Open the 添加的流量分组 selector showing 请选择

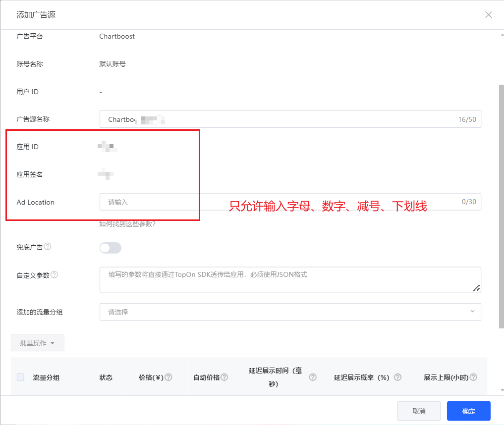pyautogui.click(x=290, y=312)
